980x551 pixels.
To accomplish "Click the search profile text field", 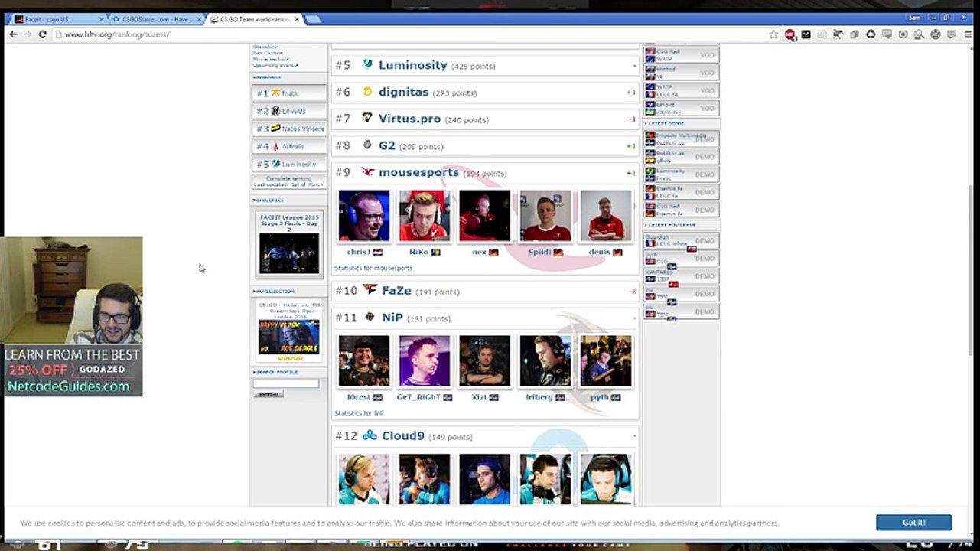I will [286, 383].
